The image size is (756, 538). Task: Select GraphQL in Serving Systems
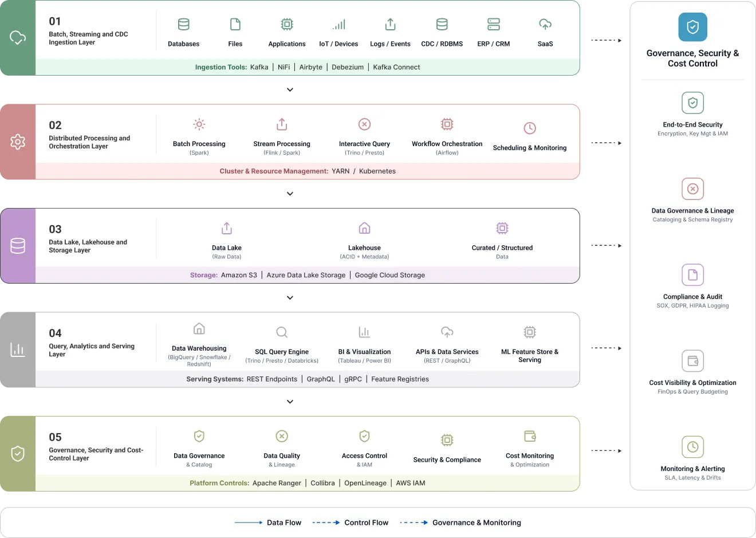(321, 379)
